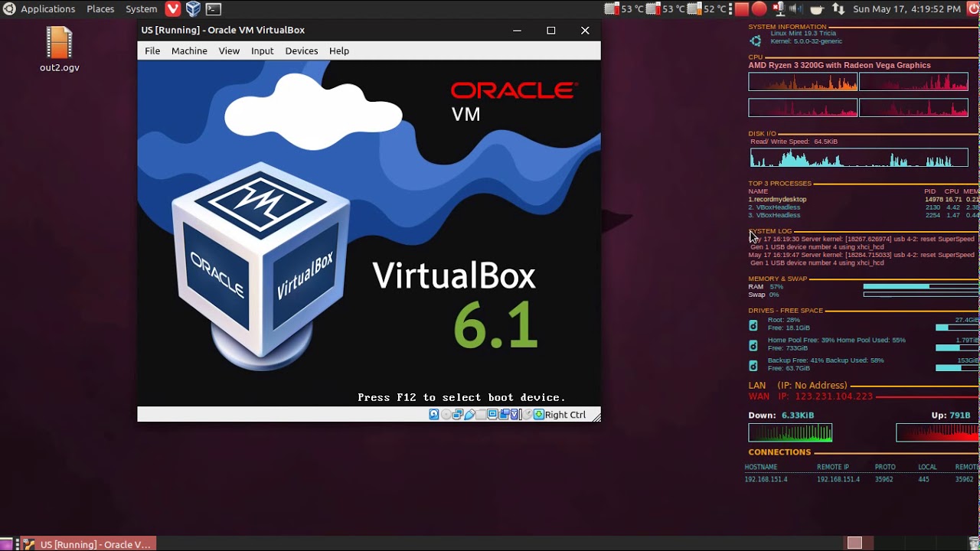Click the 192.168.151.4 hostname entry
The height and width of the screenshot is (551, 980).
pos(766,480)
